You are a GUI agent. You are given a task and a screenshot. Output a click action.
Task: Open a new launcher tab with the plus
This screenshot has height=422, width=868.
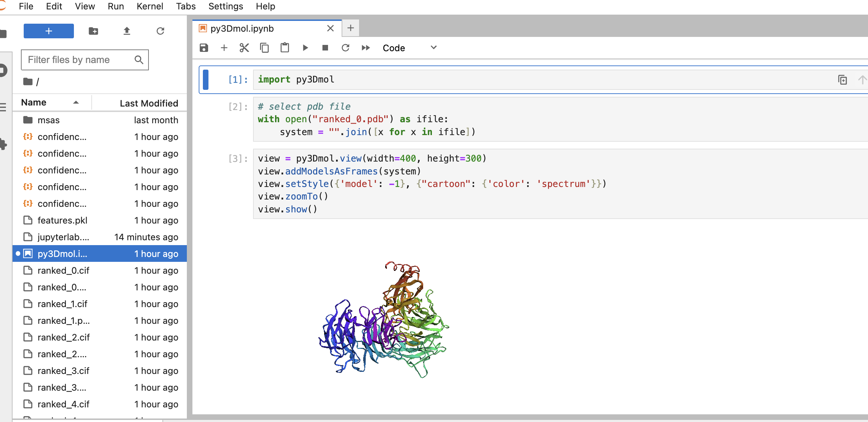pos(351,28)
